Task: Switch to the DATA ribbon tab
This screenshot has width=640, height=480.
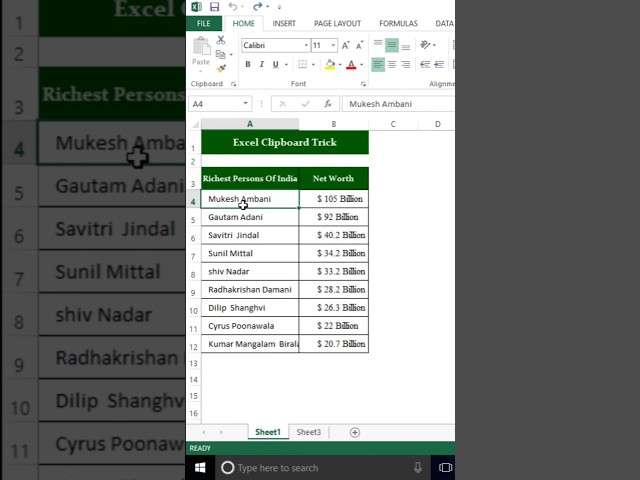Action: coord(444,23)
